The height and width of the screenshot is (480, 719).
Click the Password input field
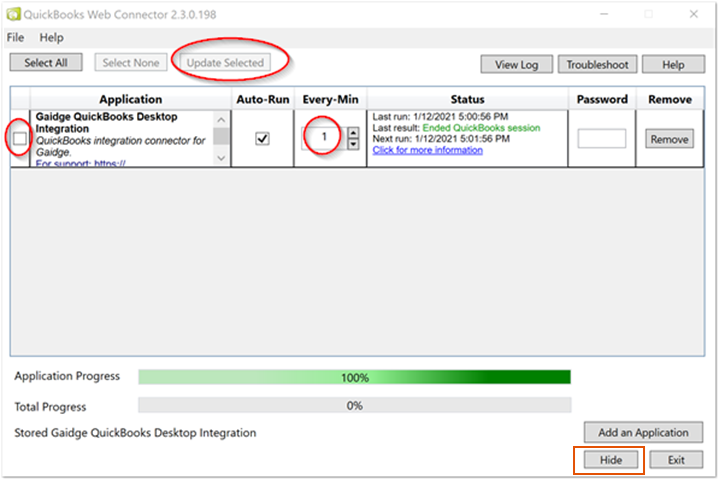click(602, 138)
